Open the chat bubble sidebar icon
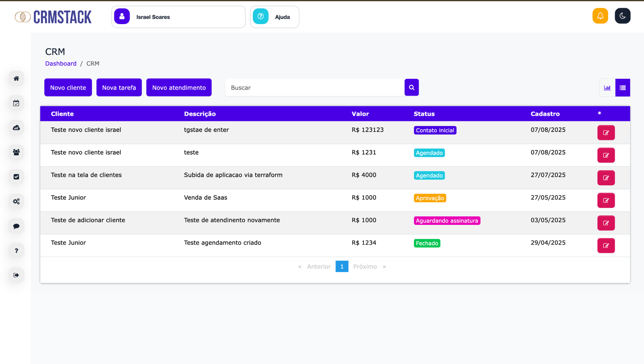644x364 pixels. 16,226
